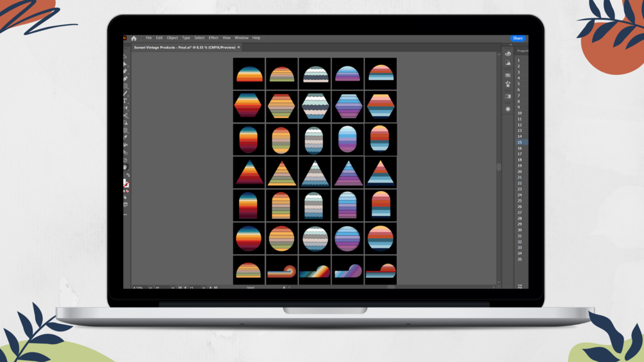Click the rearrange artboards icon at panel bottom
Viewport: 644px width, 362px height.
[520, 286]
